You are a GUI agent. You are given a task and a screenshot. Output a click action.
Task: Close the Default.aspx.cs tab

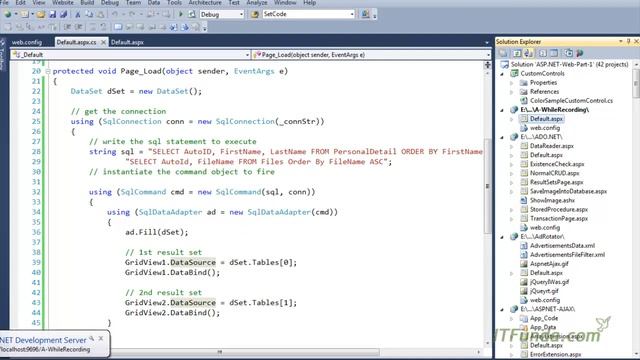point(103,42)
